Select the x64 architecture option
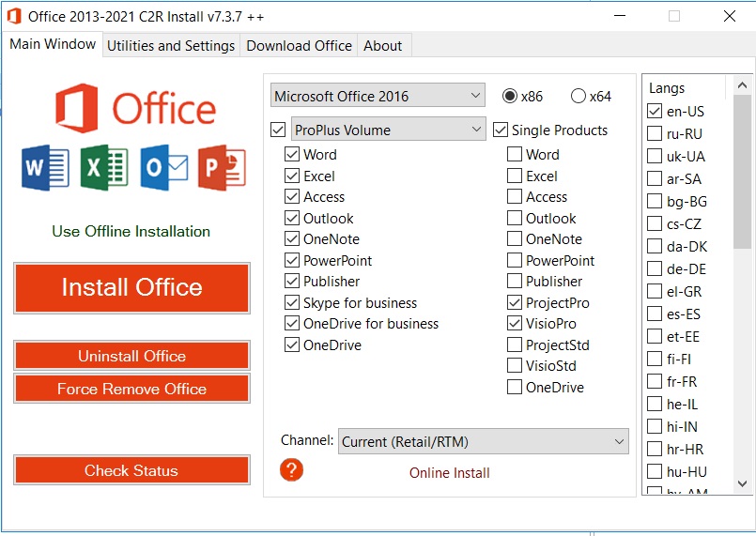 coord(579,96)
